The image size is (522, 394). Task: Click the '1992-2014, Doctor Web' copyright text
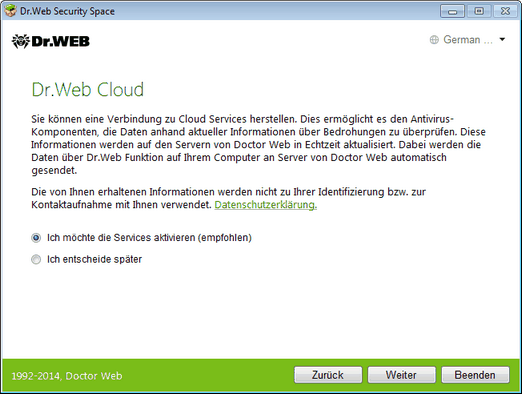(67, 376)
